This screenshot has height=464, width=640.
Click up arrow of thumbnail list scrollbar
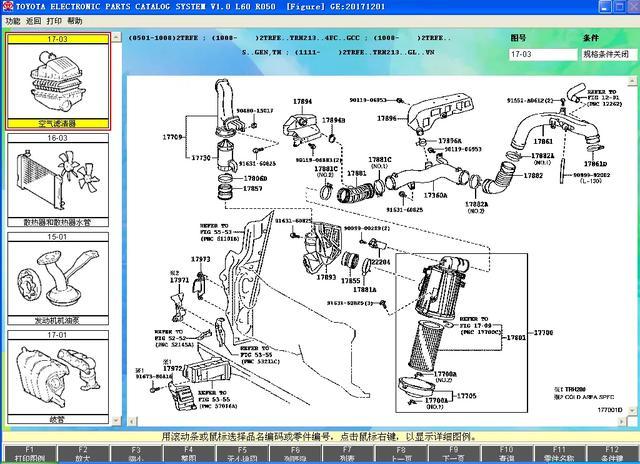click(x=116, y=37)
